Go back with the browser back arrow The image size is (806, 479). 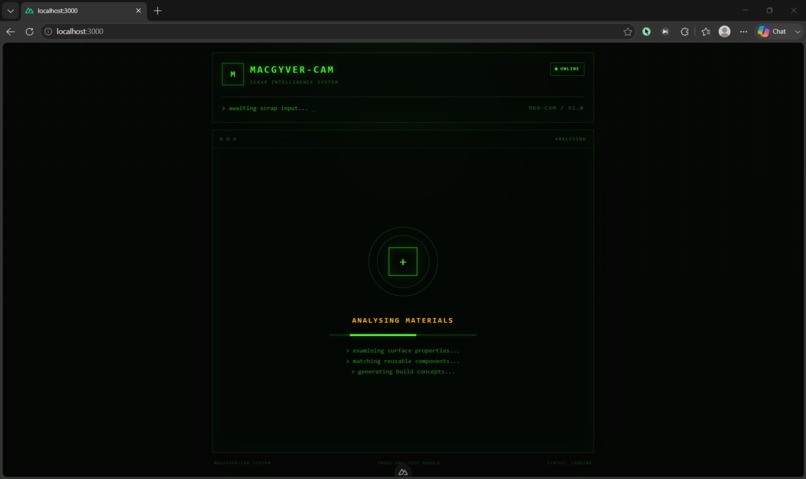(10, 31)
